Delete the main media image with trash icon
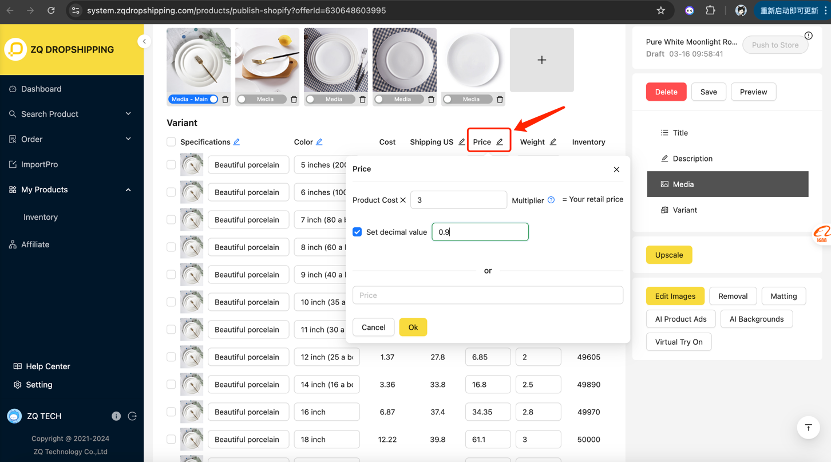This screenshot has height=462, width=832. coord(225,99)
